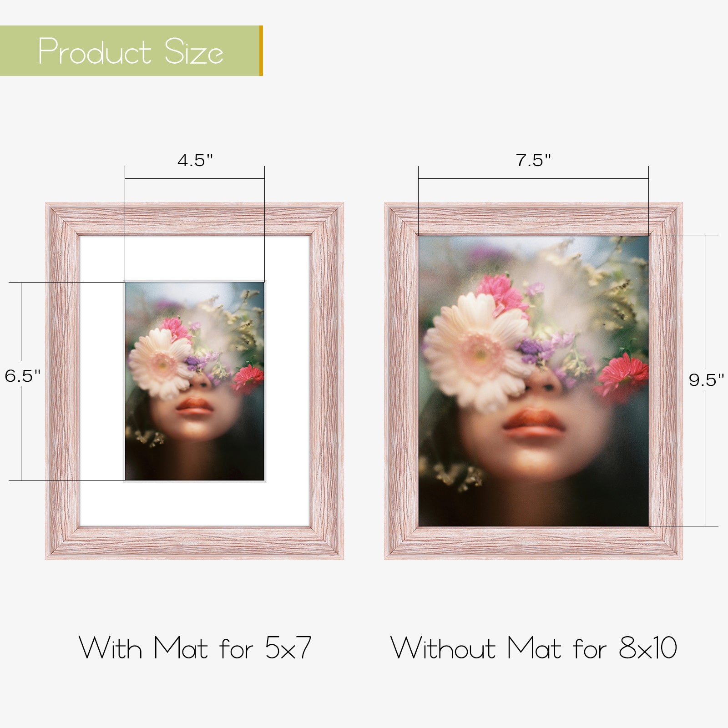Click the right frame's left wooden side

click(x=401, y=381)
